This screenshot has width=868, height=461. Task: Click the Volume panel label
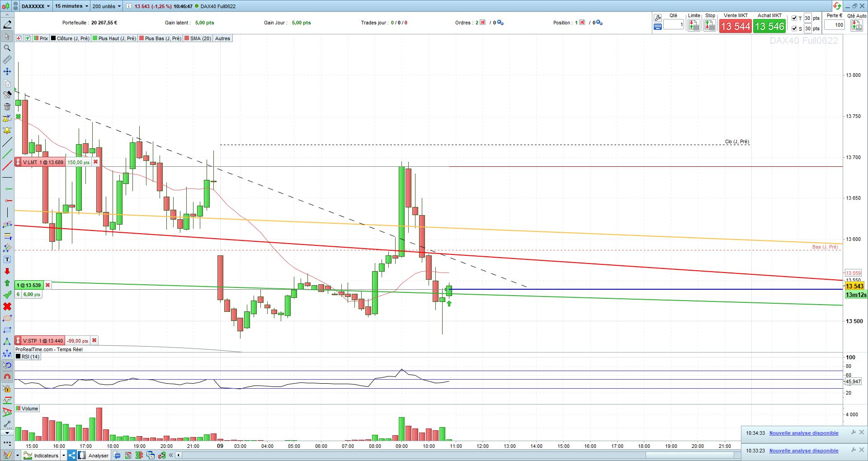click(27, 409)
